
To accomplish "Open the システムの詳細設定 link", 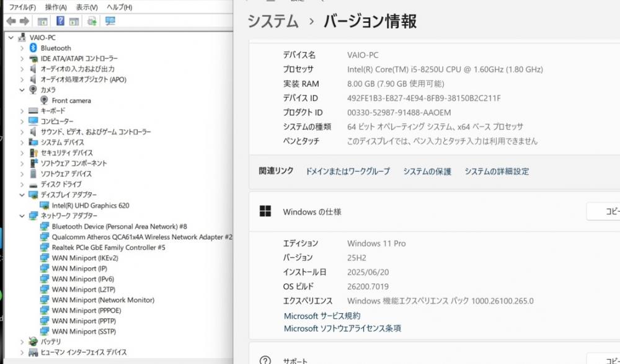I will click(x=497, y=171).
